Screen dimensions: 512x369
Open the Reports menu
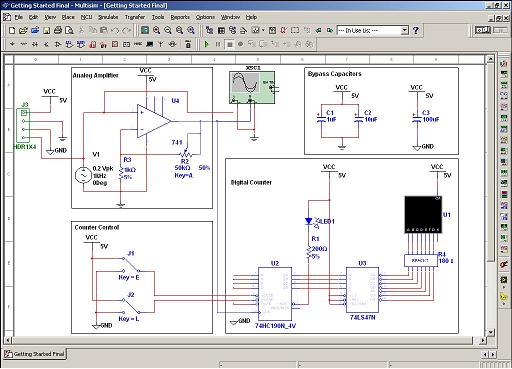pos(180,17)
